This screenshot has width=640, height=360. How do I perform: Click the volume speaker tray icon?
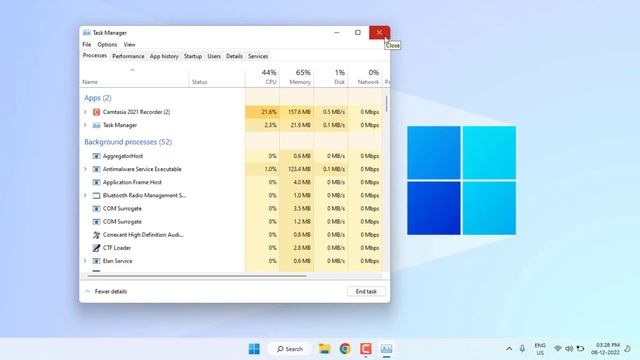(x=569, y=349)
